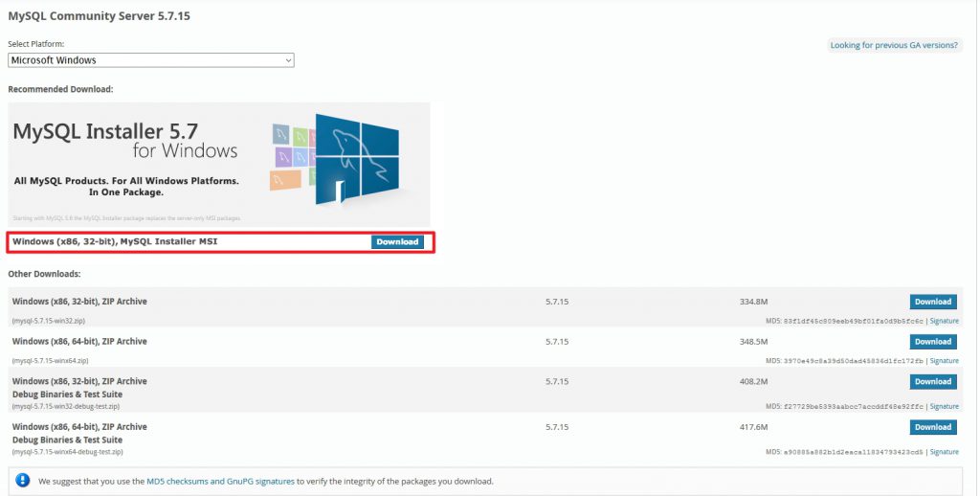
Task: Download 64-bit Debug Binaries & Test Suite
Action: (x=932, y=427)
